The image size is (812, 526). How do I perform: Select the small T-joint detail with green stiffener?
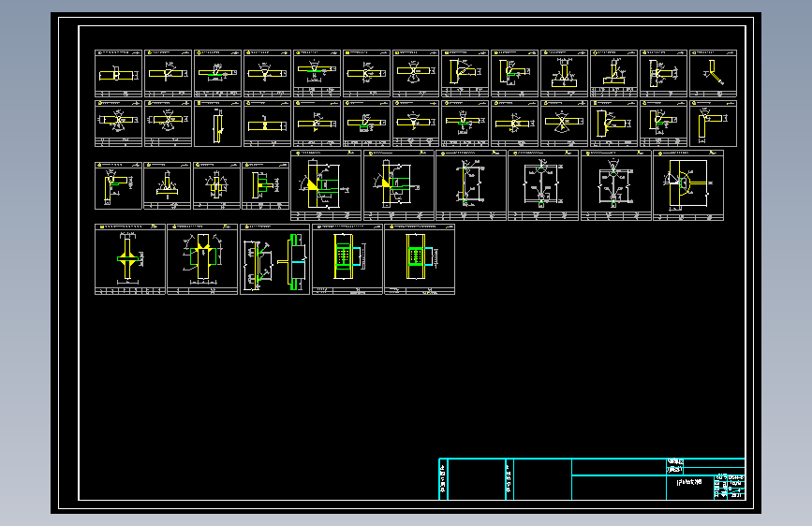(x=265, y=186)
